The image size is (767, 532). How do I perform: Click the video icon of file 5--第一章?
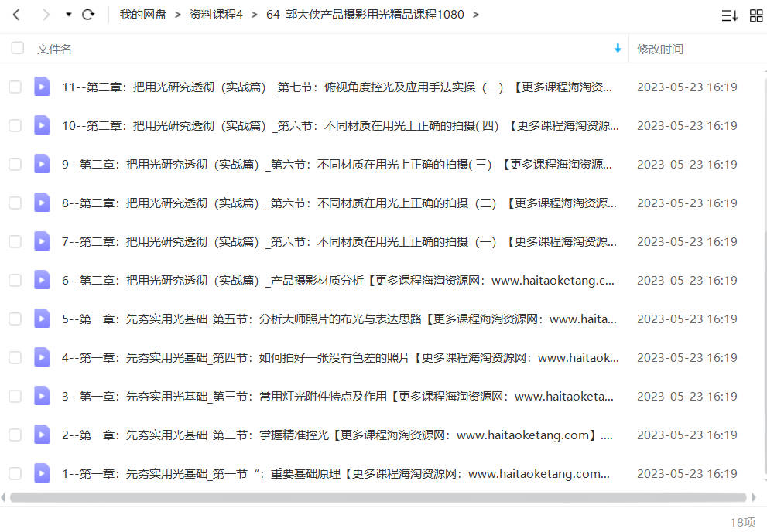tap(42, 318)
